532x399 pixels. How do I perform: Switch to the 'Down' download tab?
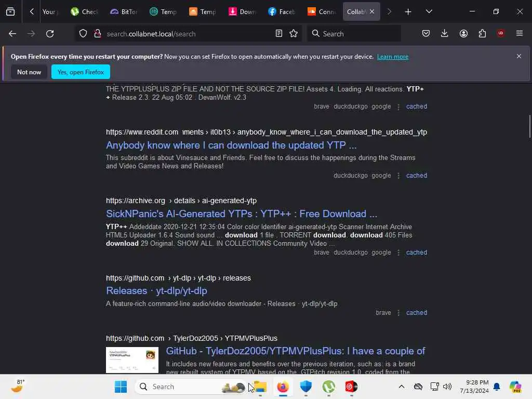[242, 12]
